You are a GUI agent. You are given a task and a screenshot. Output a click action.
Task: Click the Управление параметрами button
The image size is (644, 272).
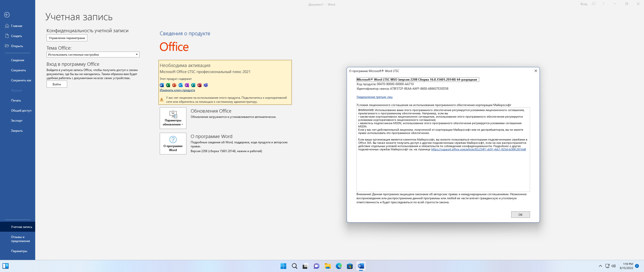tap(67, 38)
